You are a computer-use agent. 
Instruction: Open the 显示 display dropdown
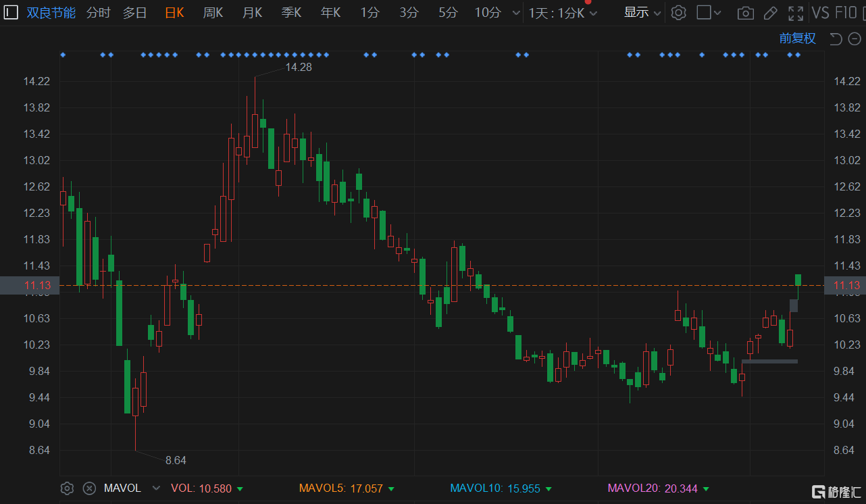click(x=642, y=12)
